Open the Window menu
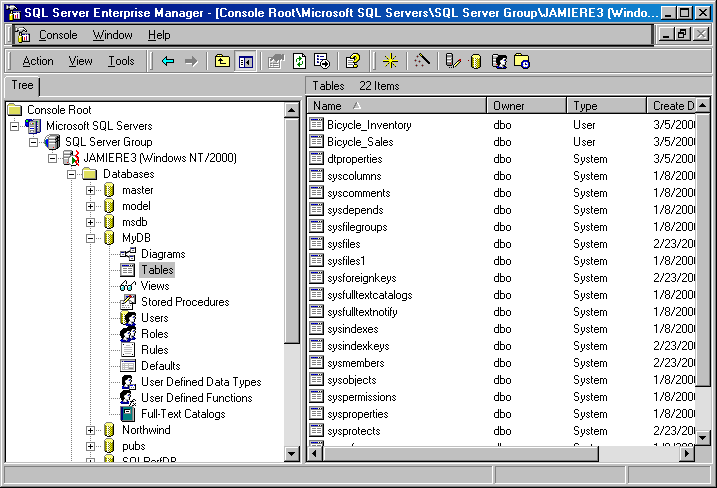Viewport: 717px width, 488px height. (x=112, y=35)
